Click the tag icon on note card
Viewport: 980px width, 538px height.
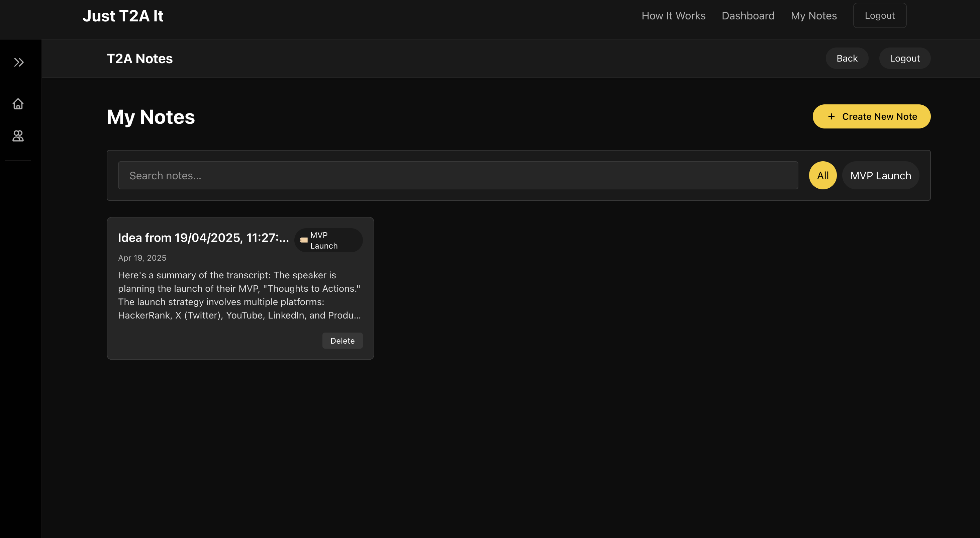(x=303, y=240)
